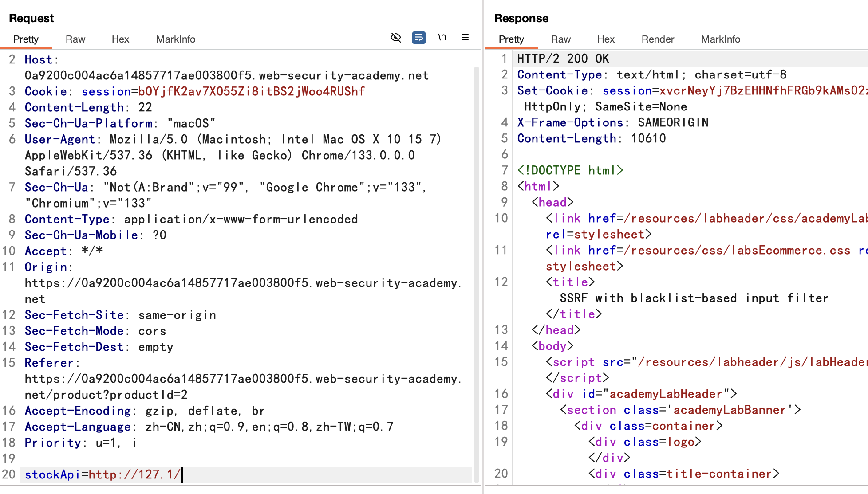The width and height of the screenshot is (868, 494).
Task: Click the session cookie value in the Request
Action: [x=251, y=91]
